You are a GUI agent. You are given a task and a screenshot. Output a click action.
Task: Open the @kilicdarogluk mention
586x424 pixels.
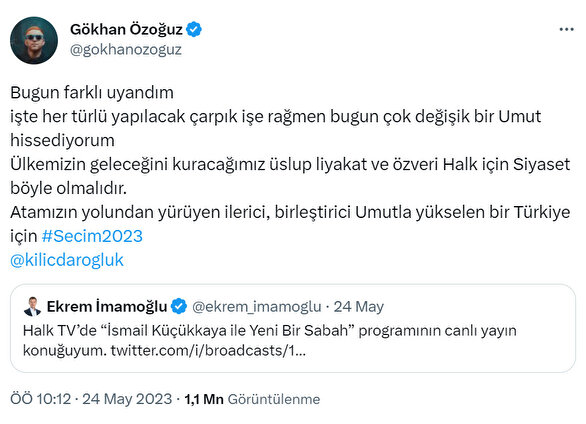(67, 260)
